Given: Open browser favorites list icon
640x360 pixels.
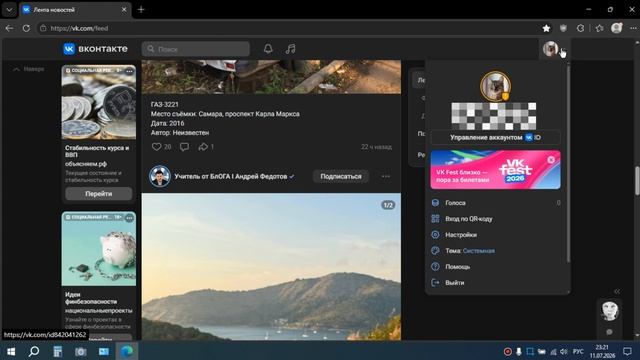Looking at the screenshot, I should [599, 28].
